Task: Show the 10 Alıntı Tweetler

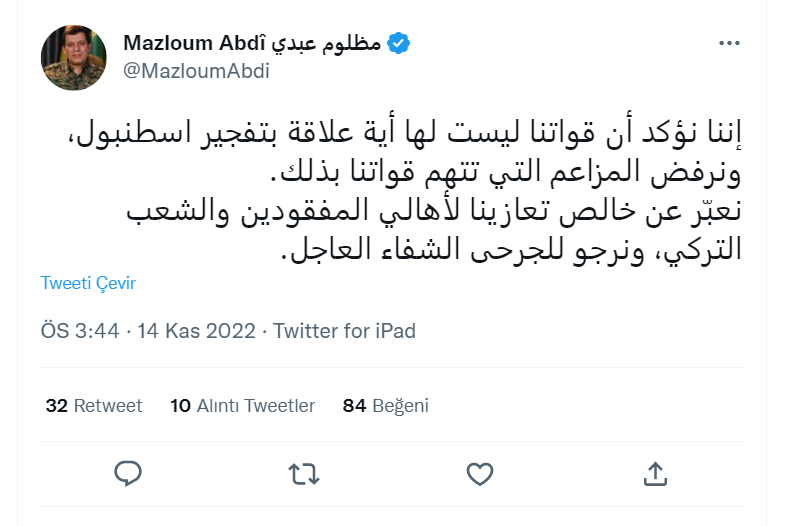Action: click(x=242, y=406)
